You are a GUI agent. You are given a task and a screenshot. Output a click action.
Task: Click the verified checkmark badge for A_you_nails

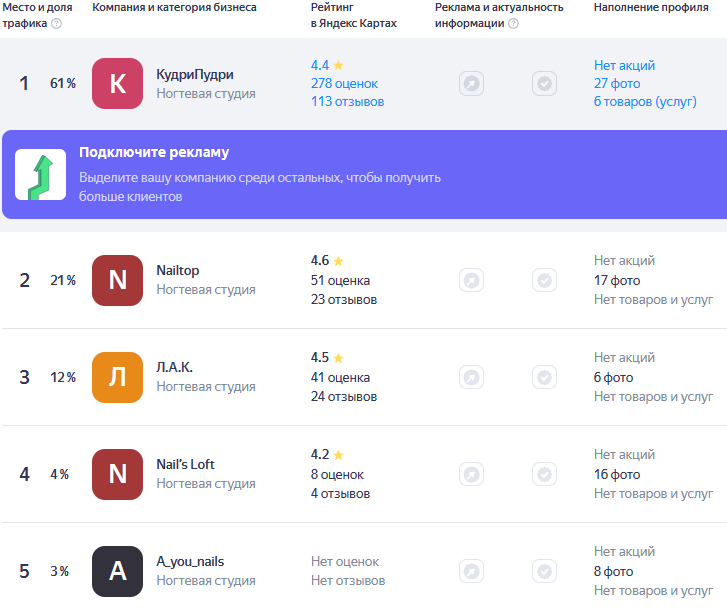(x=544, y=571)
